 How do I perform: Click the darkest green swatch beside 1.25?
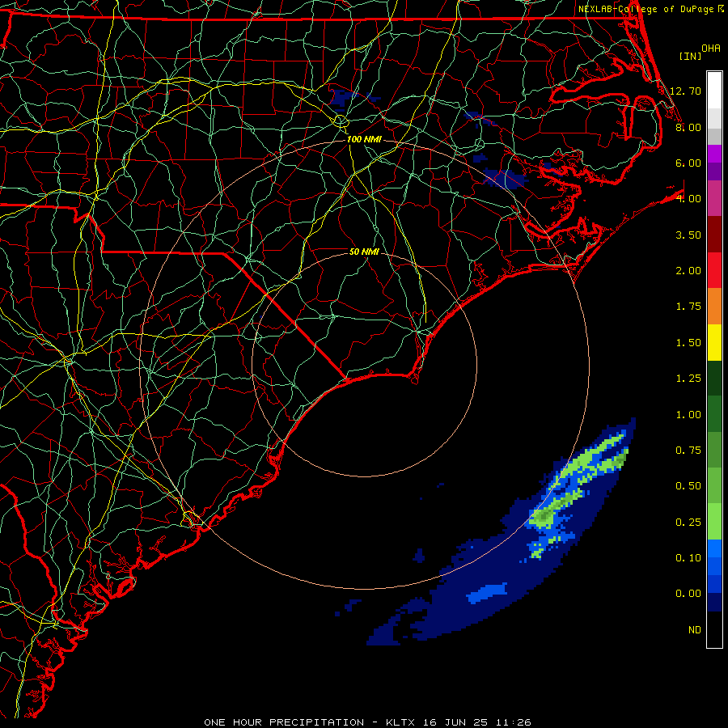point(714,378)
